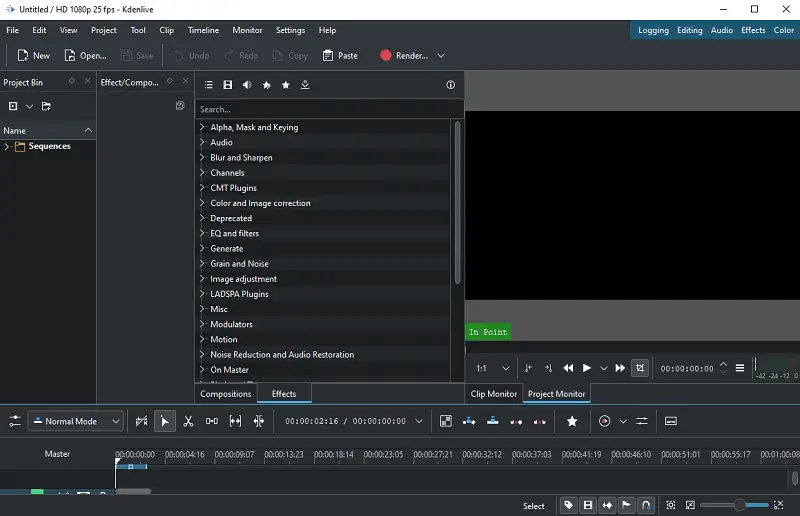Click the monitor timecode field

click(x=687, y=368)
